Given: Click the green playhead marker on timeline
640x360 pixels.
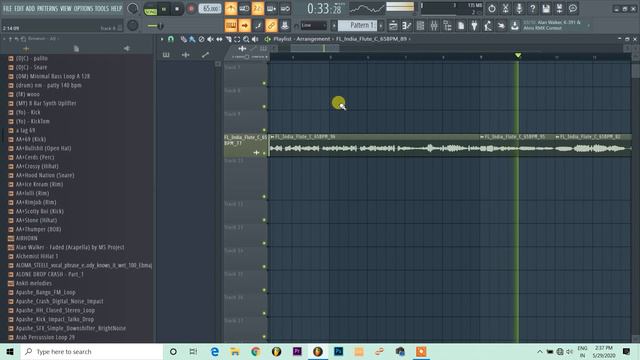Looking at the screenshot, I should tap(518, 55).
